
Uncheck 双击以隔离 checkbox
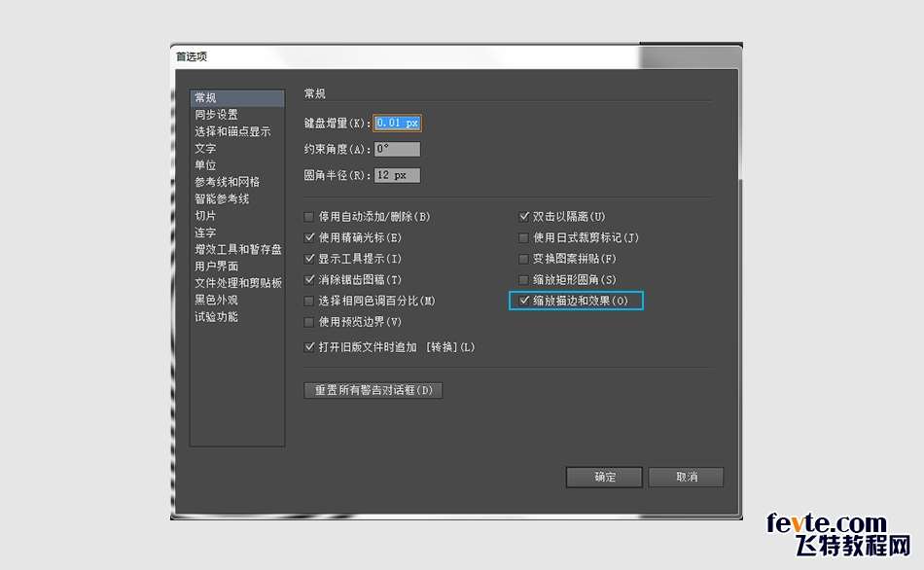pyautogui.click(x=523, y=217)
